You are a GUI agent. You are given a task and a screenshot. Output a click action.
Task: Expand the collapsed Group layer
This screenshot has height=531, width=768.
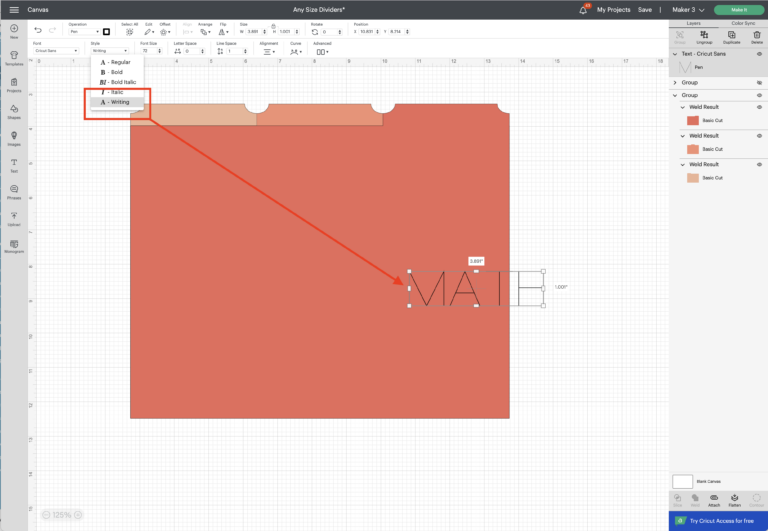676,82
